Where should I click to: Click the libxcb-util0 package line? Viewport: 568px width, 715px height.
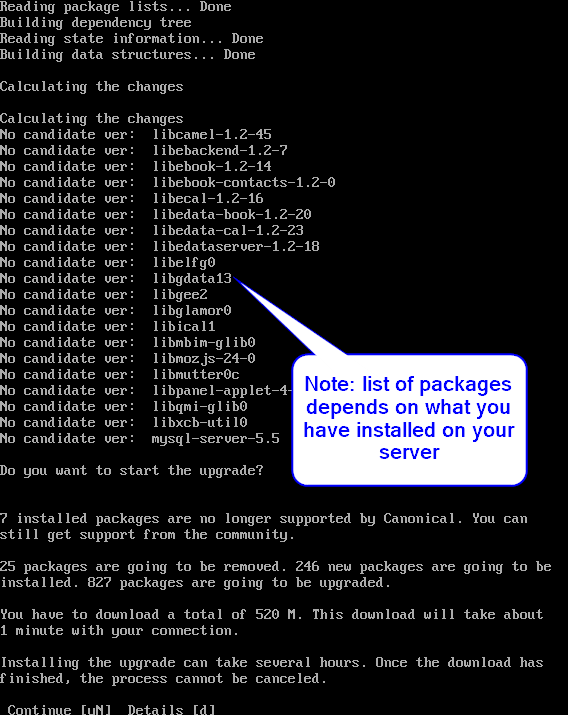[124, 422]
